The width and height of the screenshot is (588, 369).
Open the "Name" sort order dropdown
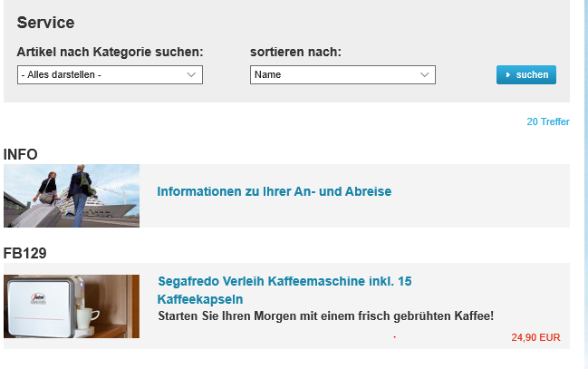(x=342, y=75)
